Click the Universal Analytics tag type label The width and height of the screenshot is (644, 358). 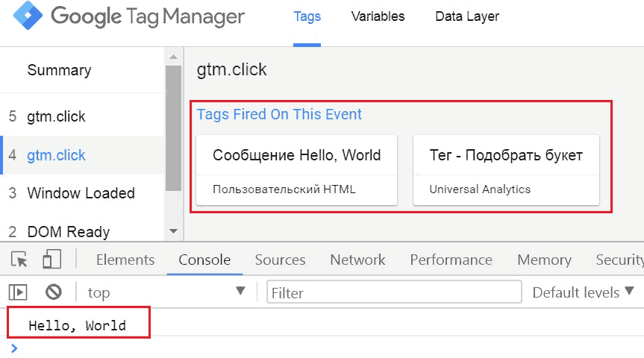click(x=480, y=189)
